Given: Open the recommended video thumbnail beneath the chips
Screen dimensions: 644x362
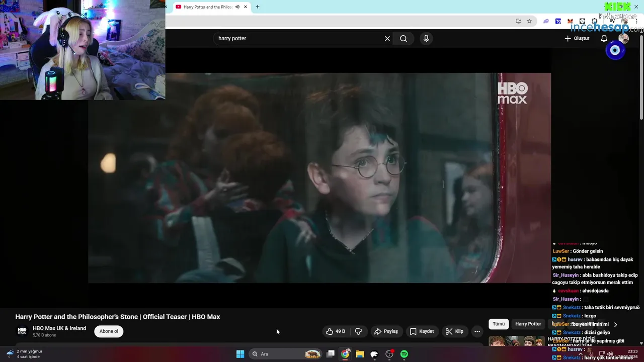Looking at the screenshot, I should coord(517,341).
